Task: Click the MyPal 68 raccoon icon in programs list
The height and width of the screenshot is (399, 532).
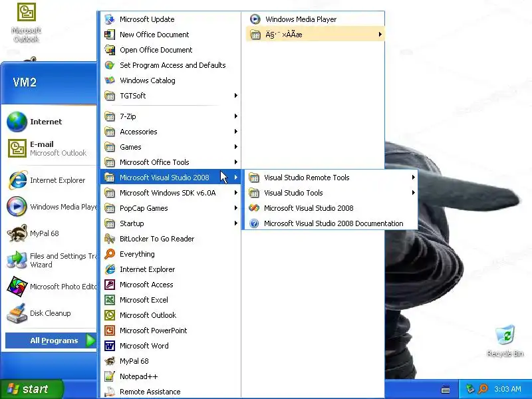Action: tap(110, 361)
